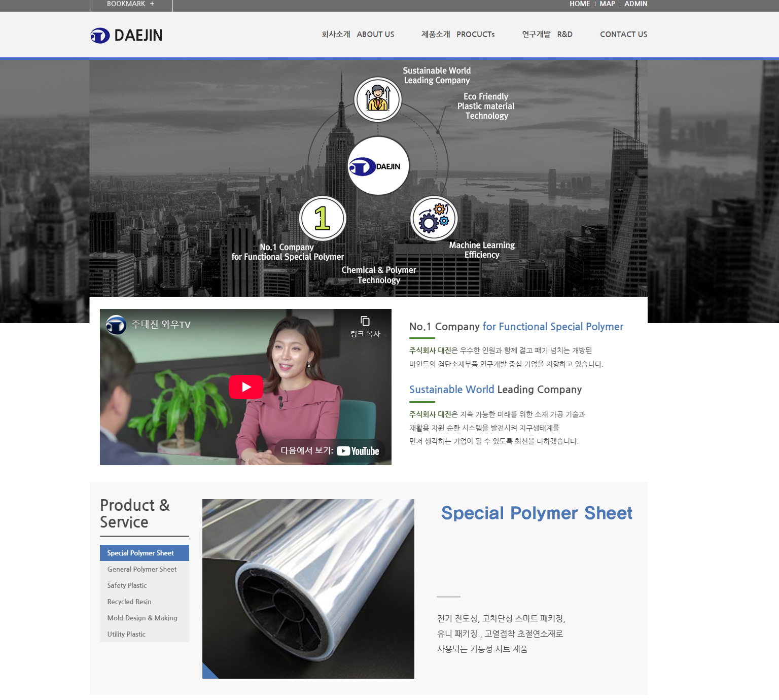The height and width of the screenshot is (700, 779).
Task: Open the CONTACT US menu
Action: (x=623, y=34)
